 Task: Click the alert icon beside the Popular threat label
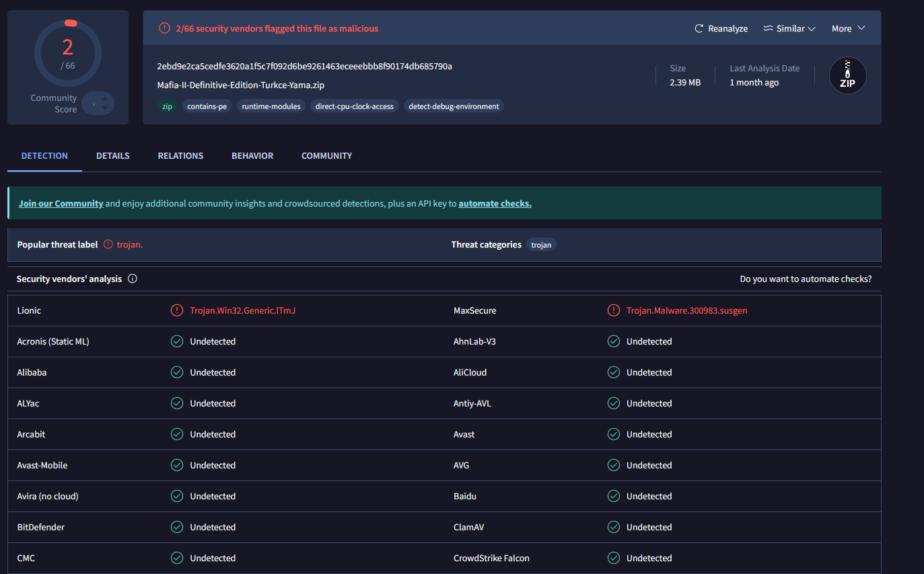pos(108,245)
